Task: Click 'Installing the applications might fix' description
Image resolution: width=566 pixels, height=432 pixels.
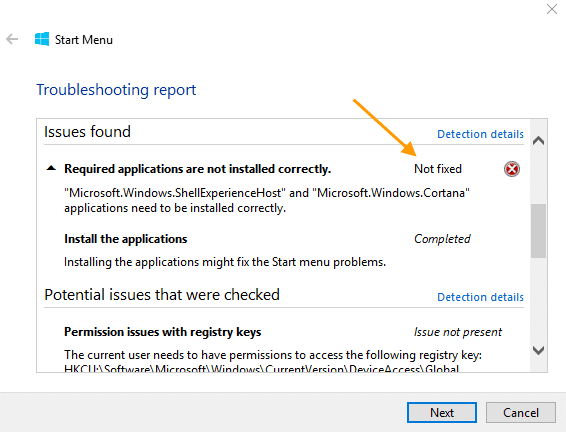Action: tap(225, 262)
